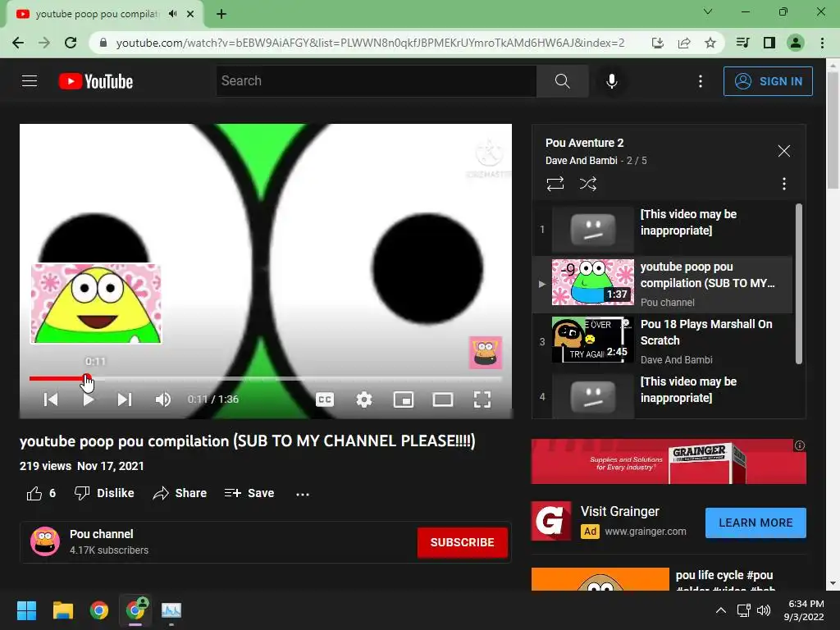
Task: Open the Pou channel name link
Action: coord(101,534)
